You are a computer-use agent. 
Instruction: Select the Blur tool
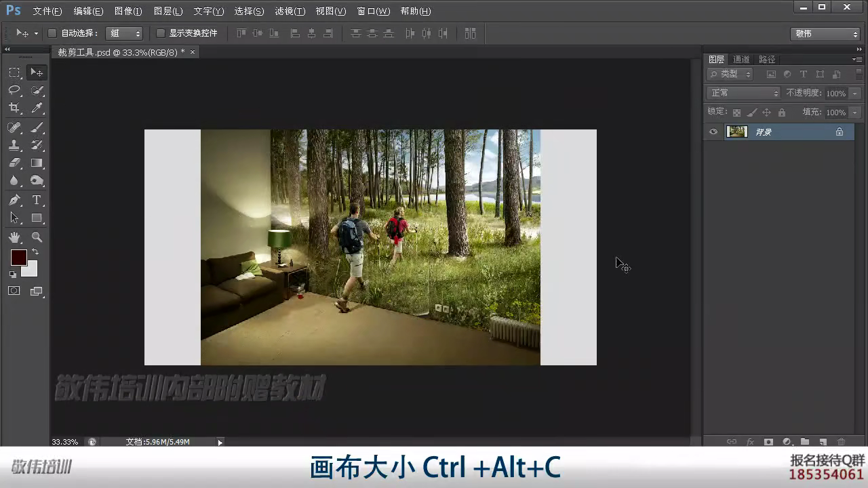pos(14,180)
